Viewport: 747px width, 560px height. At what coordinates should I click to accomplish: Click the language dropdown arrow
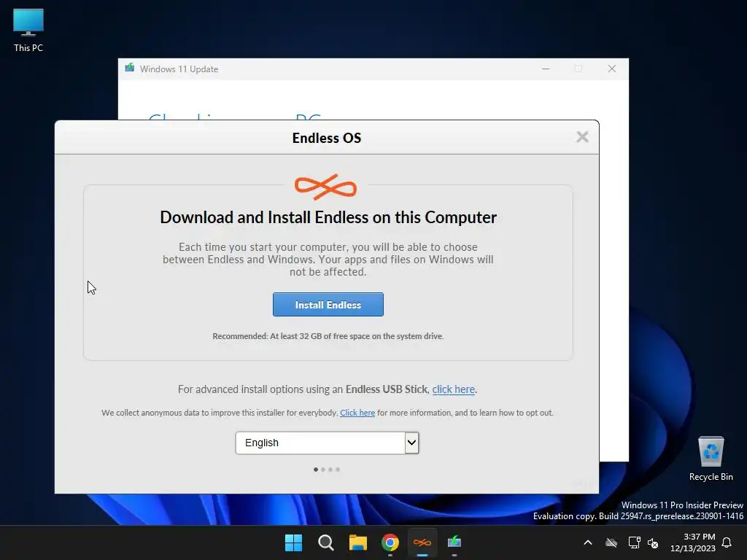tap(411, 443)
